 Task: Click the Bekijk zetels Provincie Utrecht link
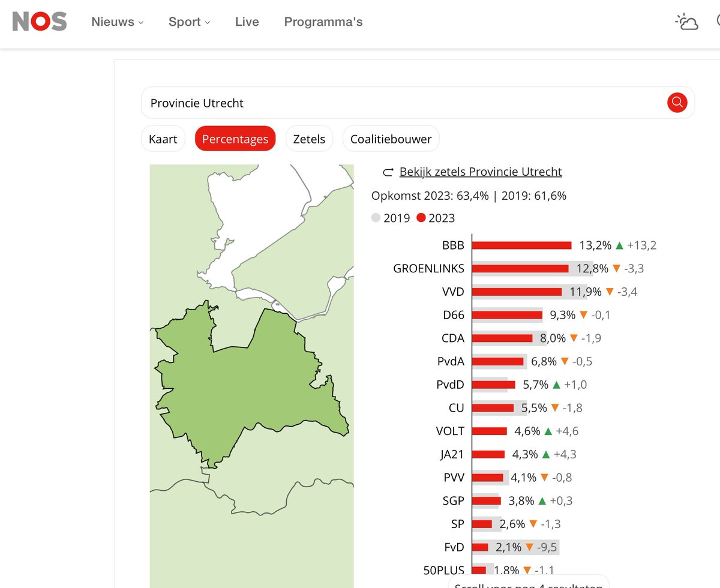pos(481,172)
